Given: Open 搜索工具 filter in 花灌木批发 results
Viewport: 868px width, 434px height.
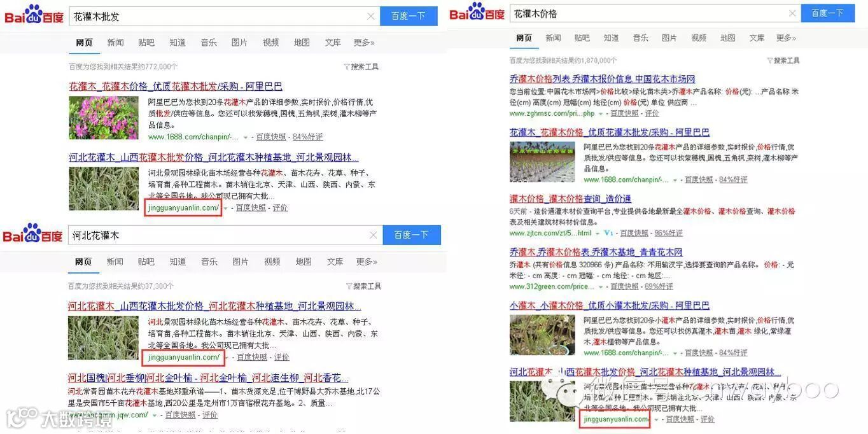Looking at the screenshot, I should click(361, 67).
